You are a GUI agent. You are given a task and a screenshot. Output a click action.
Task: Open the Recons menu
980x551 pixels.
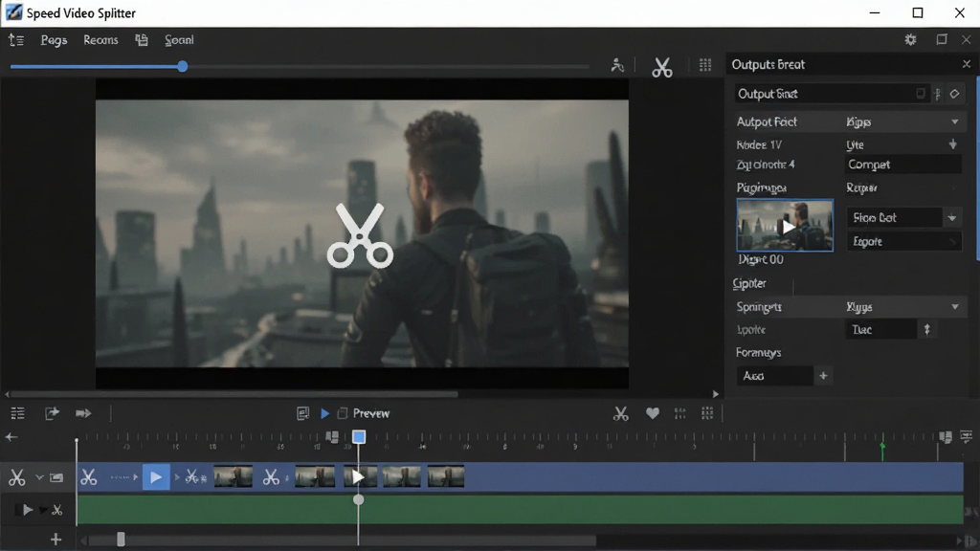(x=100, y=40)
